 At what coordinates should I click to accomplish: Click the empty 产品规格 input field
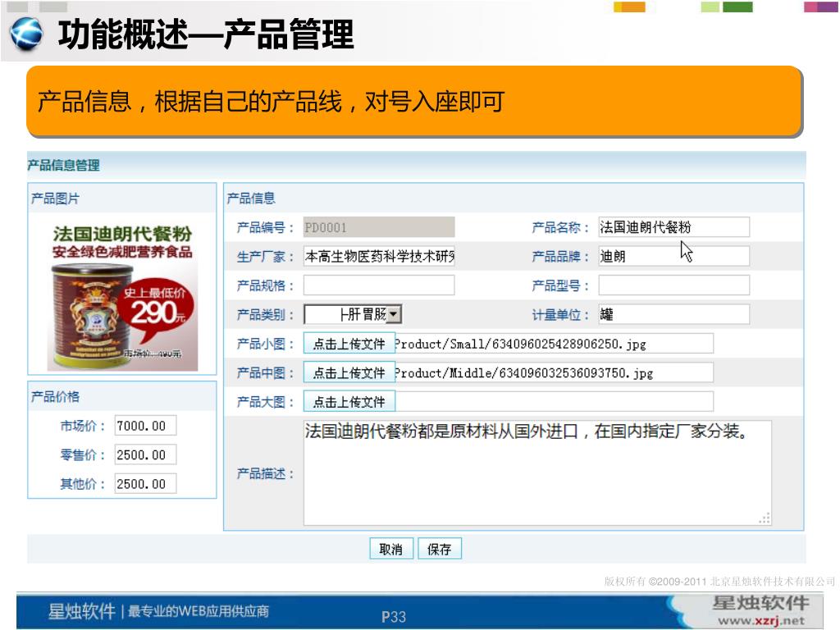[379, 285]
